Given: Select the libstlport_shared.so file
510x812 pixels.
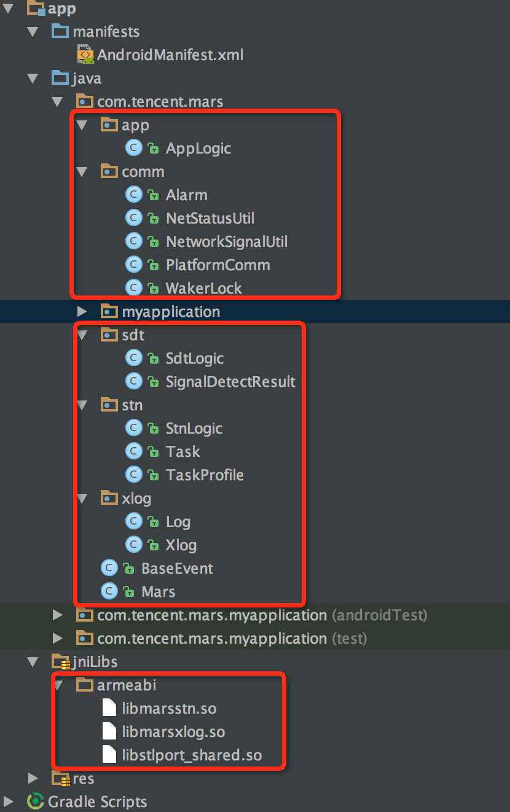Looking at the screenshot, I should click(192, 755).
